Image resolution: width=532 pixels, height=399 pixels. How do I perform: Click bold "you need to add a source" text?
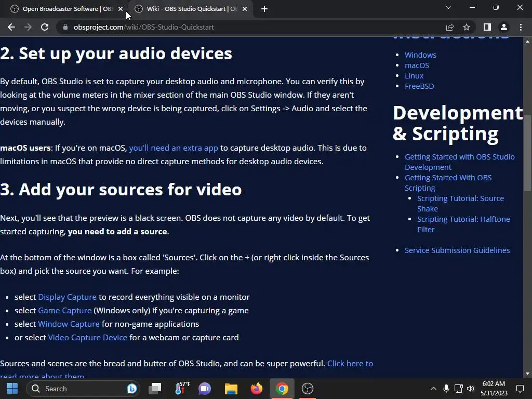[x=117, y=232]
